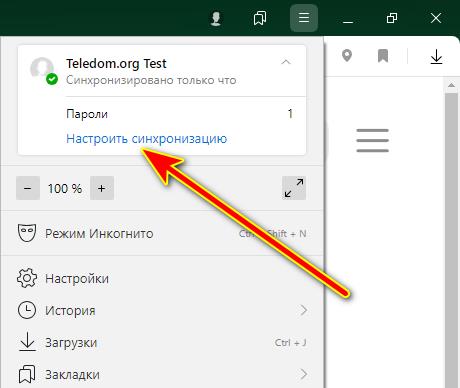Click the Bookmarks icon in menu list
Screen dimensions: 460x388
27,374
